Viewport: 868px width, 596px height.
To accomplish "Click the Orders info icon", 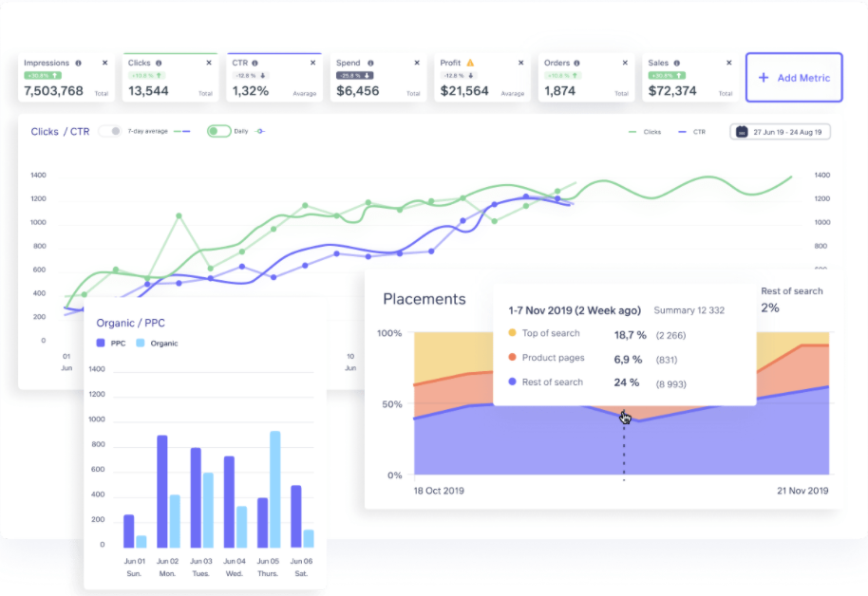I will [576, 63].
